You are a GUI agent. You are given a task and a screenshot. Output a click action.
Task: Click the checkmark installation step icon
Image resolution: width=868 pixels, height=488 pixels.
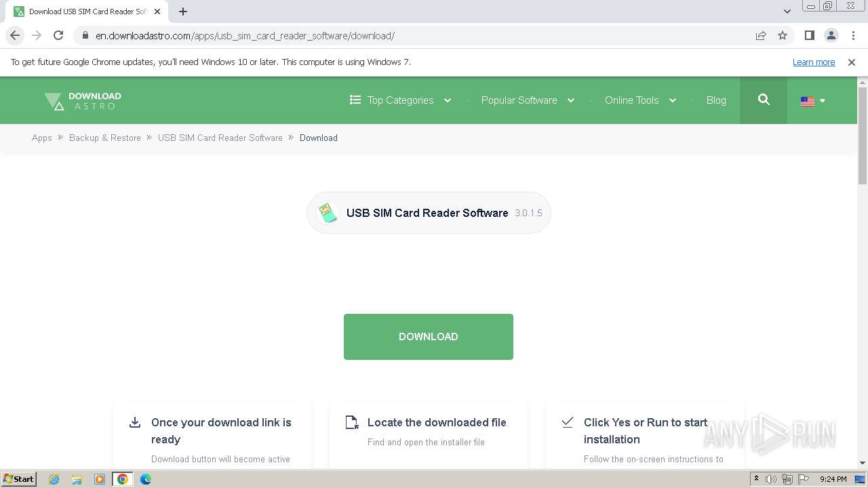[x=568, y=422]
